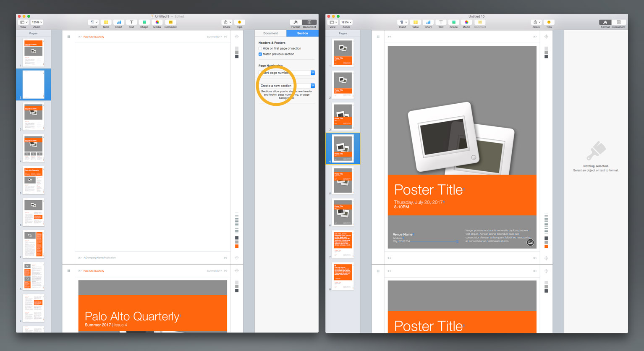Open Insert menu in Untitled 10 toolbar
The height and width of the screenshot is (351, 644).
[x=402, y=22]
